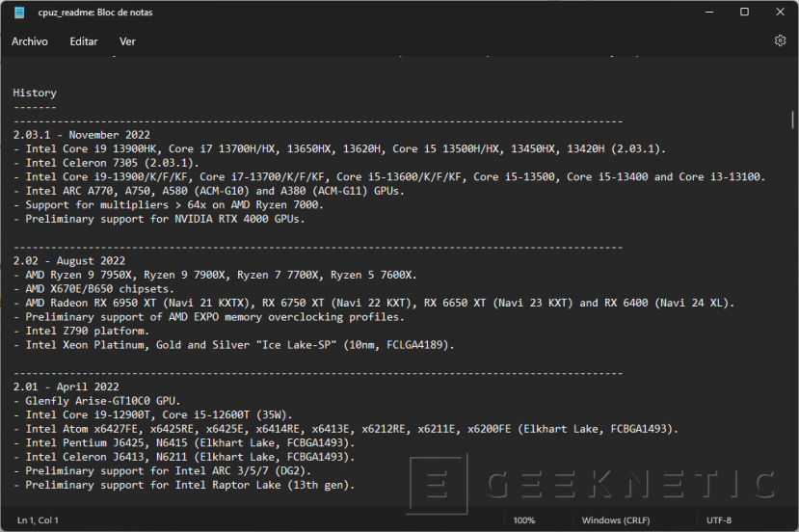Maximize the Bloc de notas window
The width and height of the screenshot is (799, 532).
coord(744,12)
